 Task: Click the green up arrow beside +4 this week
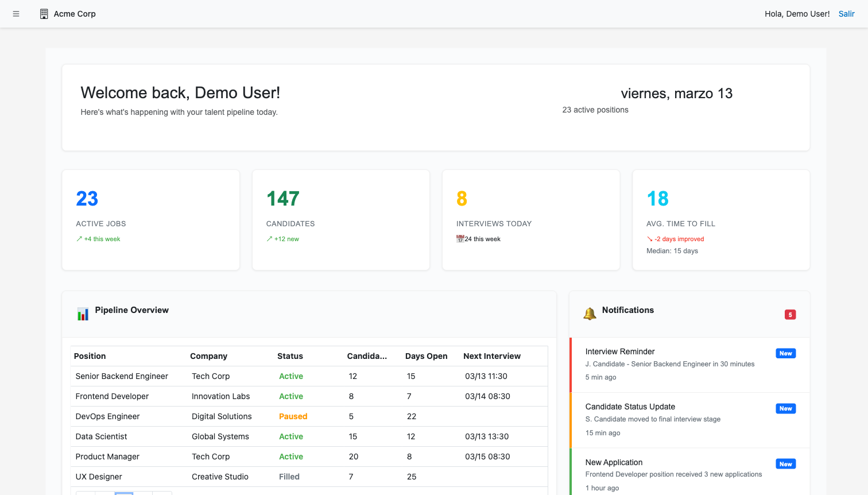click(79, 239)
